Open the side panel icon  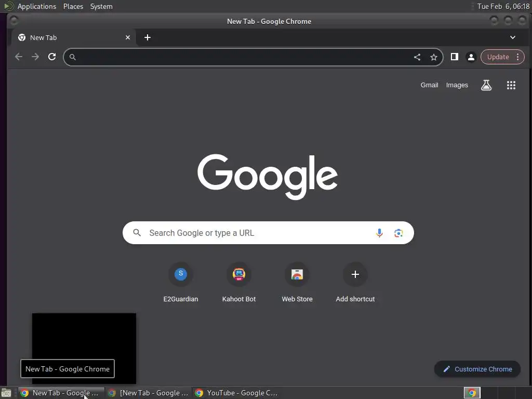(x=454, y=57)
